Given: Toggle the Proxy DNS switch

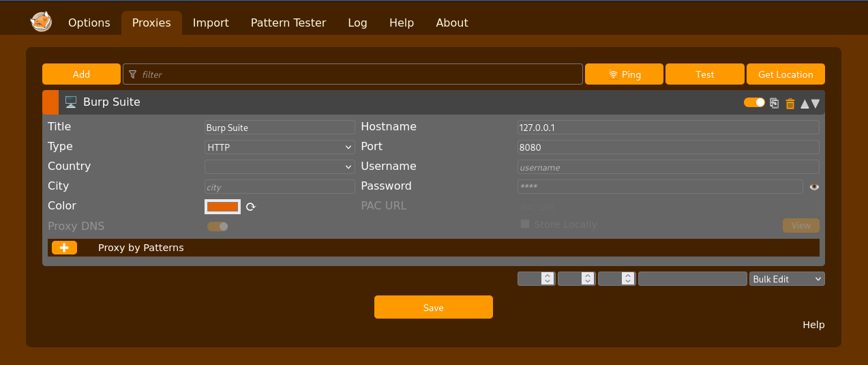Looking at the screenshot, I should point(218,227).
